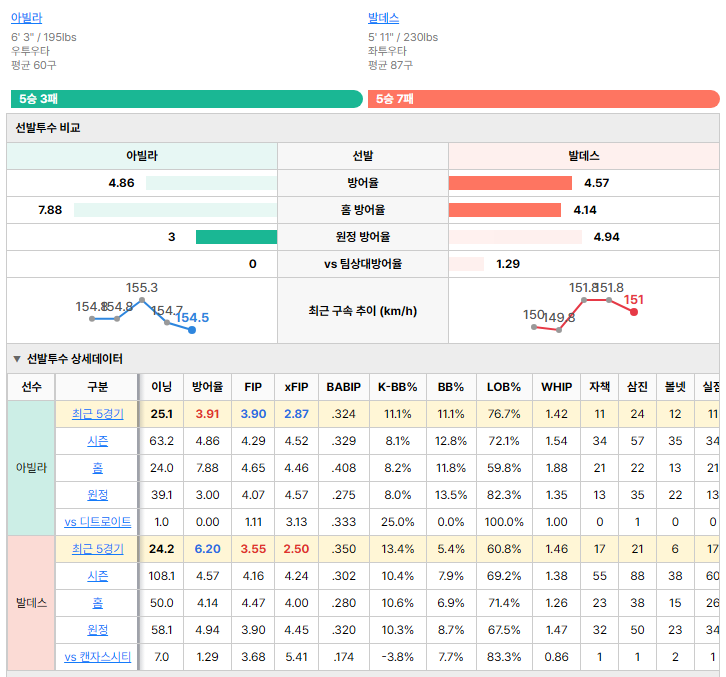Screen dimensions: 726x677
Task: Click the 아빌라 comparison column header
Action: [x=142, y=156]
